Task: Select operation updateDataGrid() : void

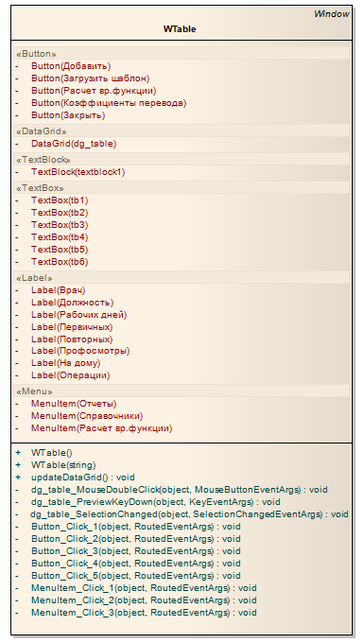Action: coord(83,478)
